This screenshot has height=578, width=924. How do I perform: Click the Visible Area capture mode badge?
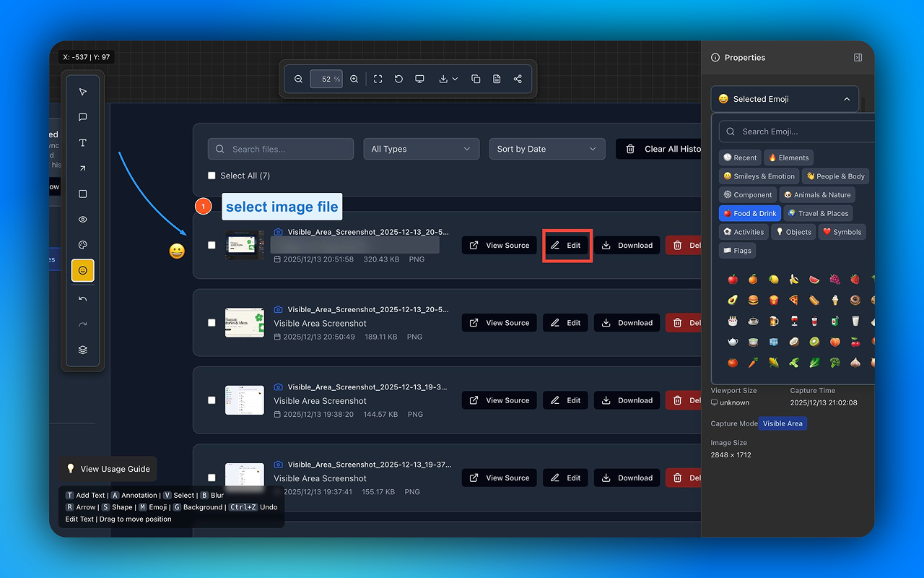point(783,423)
